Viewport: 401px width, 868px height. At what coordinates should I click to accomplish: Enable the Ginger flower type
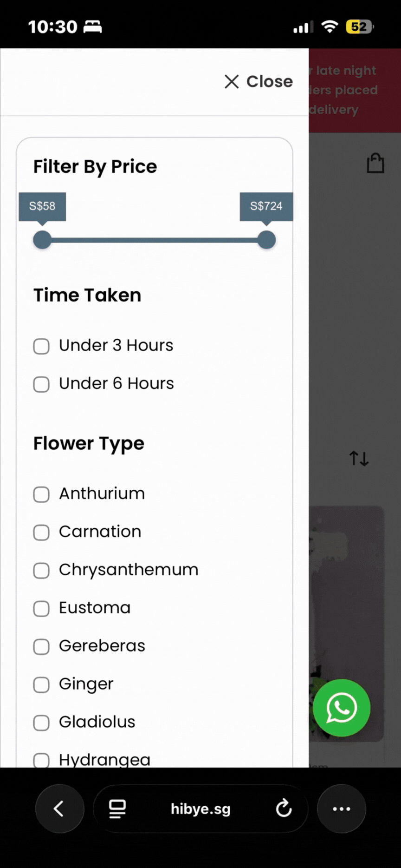(x=41, y=684)
